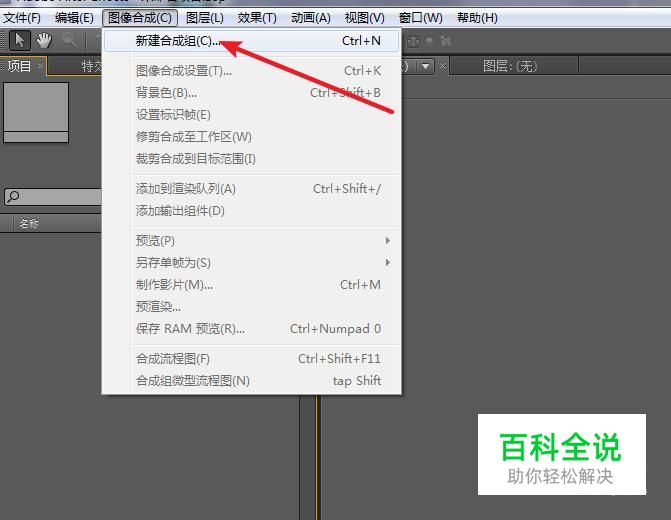
Task: Choose 修剪合成至工作区(W) menu entry
Action: click(252, 137)
